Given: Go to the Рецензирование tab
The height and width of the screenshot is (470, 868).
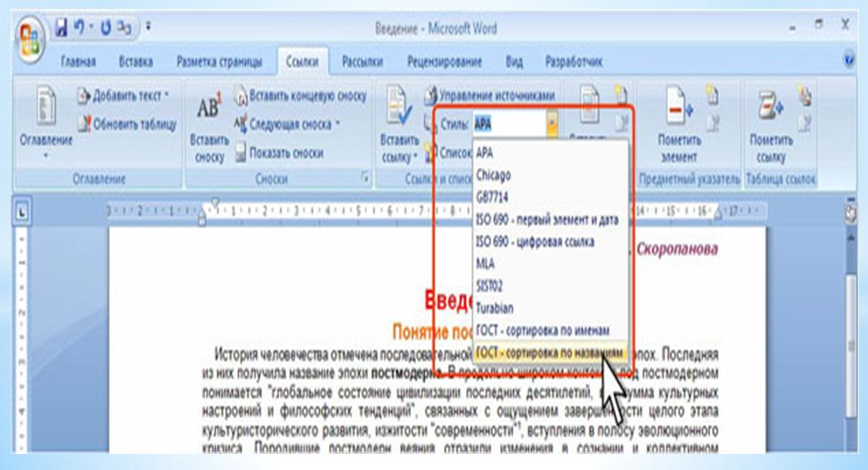Looking at the screenshot, I should click(444, 62).
